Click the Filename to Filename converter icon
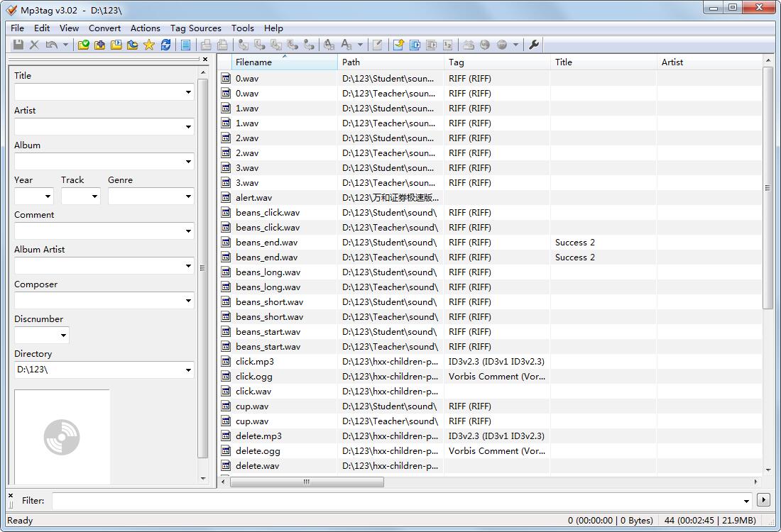 pos(276,45)
